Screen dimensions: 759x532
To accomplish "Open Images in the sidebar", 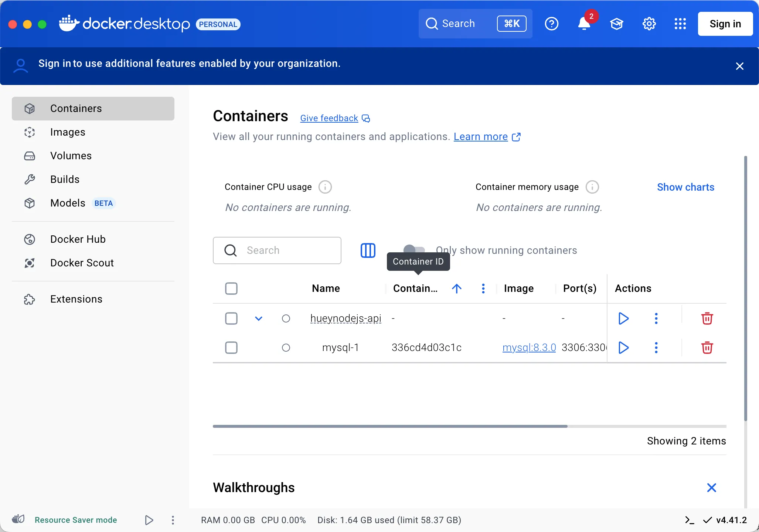I will 93,132.
